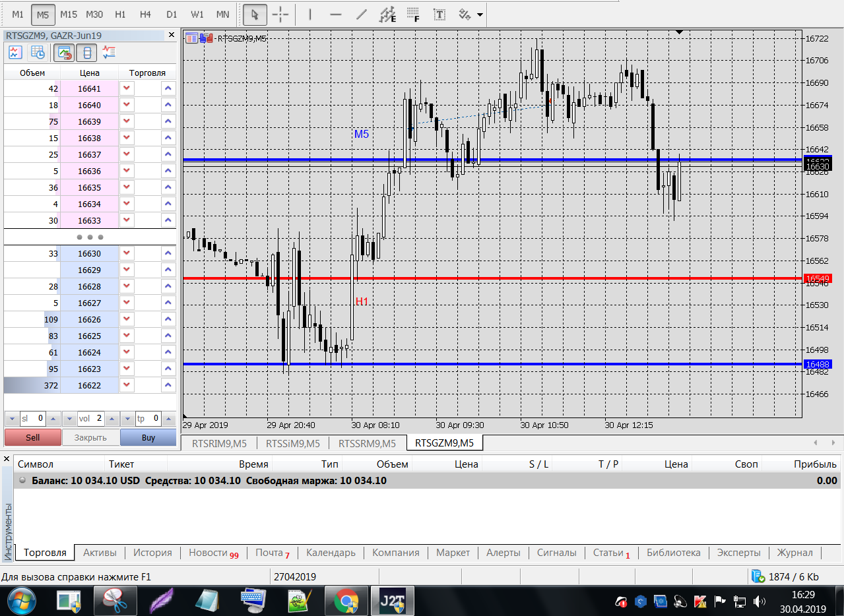Viewport: 844px width, 616px height.
Task: Click the tp input field
Action: coord(148,418)
